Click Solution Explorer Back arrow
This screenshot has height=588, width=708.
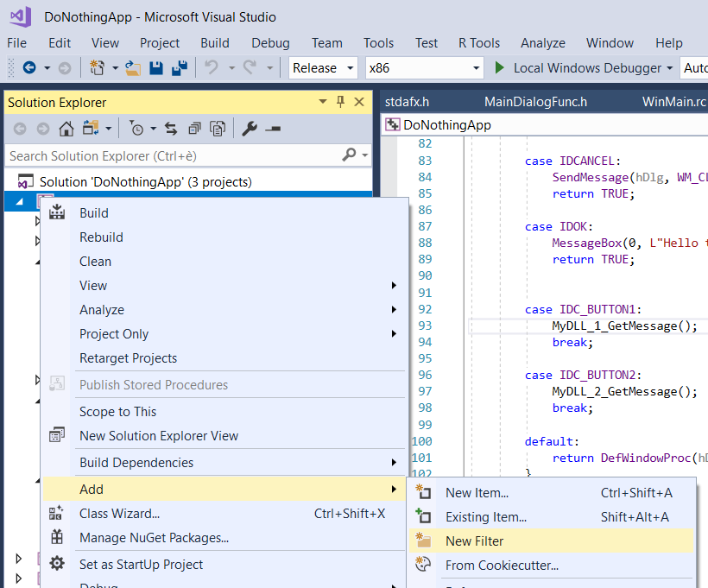(20, 130)
